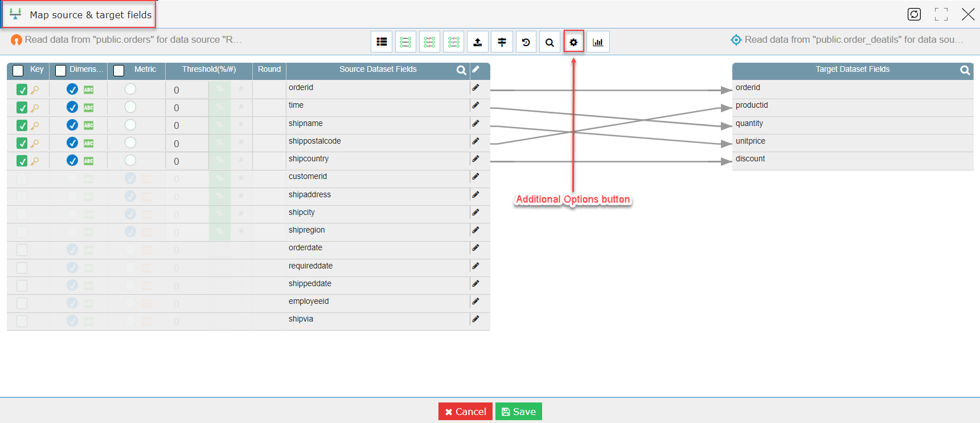Viewport: 980px width, 423px height.
Task: Uncheck Key checkbox for time row
Action: [x=22, y=107]
